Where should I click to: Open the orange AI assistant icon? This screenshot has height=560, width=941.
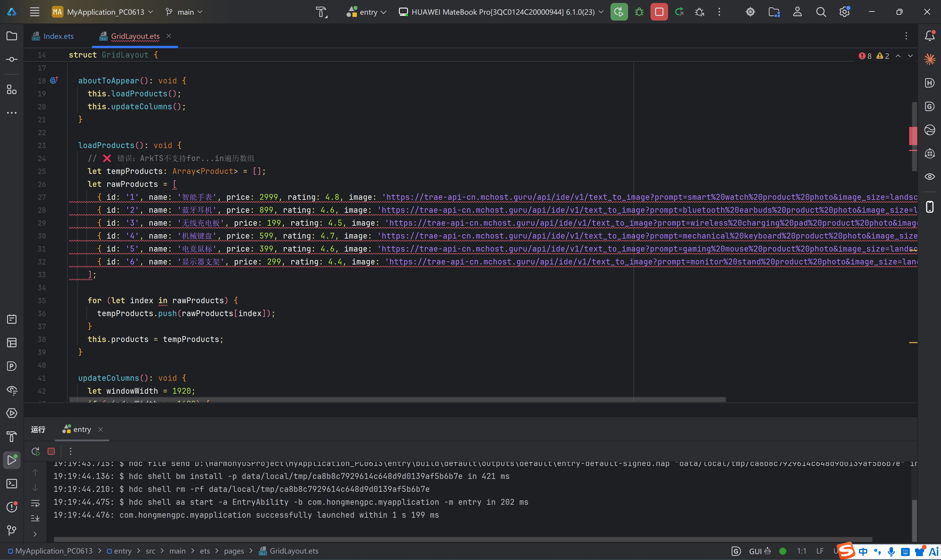coord(930,59)
